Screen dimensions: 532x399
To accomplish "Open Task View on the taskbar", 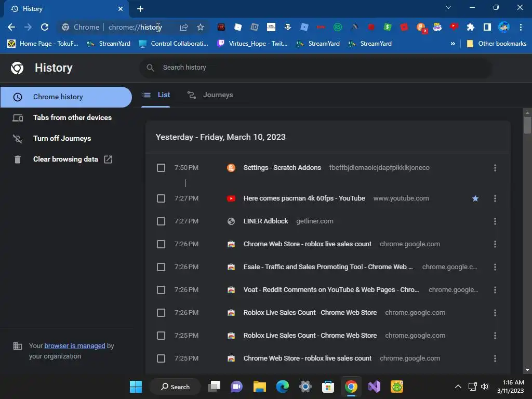I will click(214, 387).
